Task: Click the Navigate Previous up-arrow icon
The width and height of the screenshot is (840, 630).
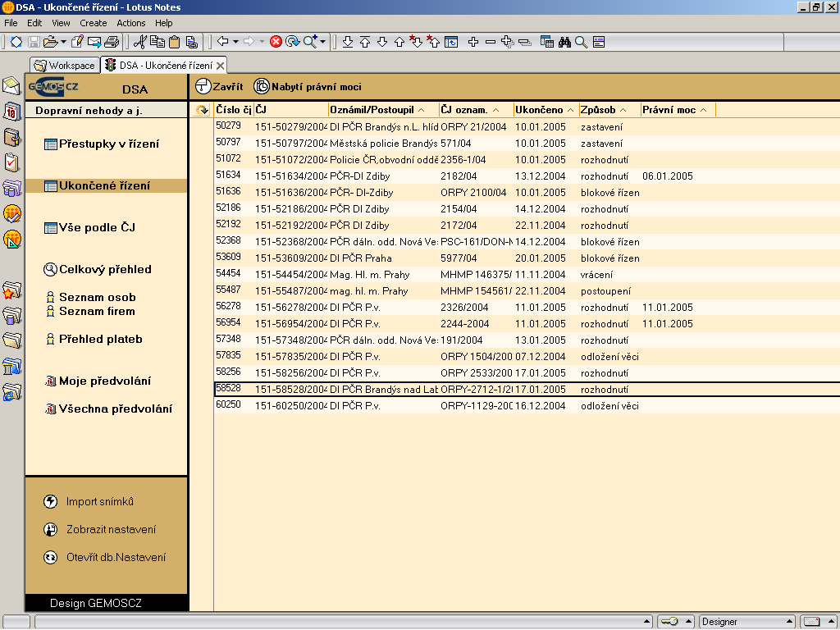Action: coord(399,42)
